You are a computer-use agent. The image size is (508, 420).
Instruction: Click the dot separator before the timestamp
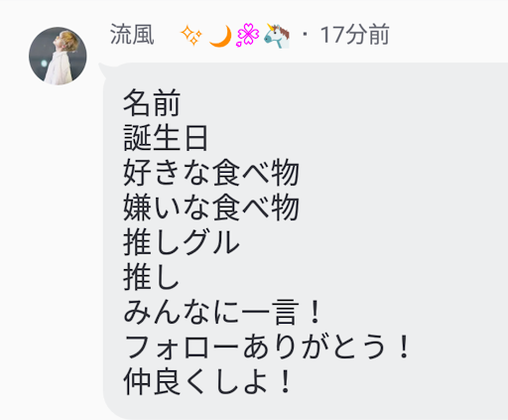pyautogui.click(x=305, y=35)
